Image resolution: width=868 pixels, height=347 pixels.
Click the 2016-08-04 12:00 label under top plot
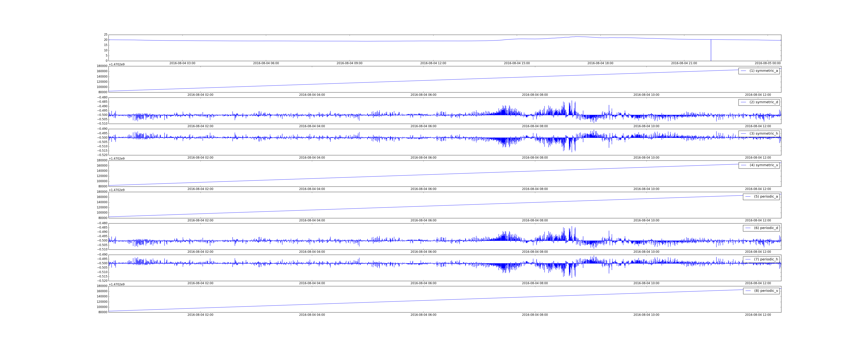pos(433,63)
